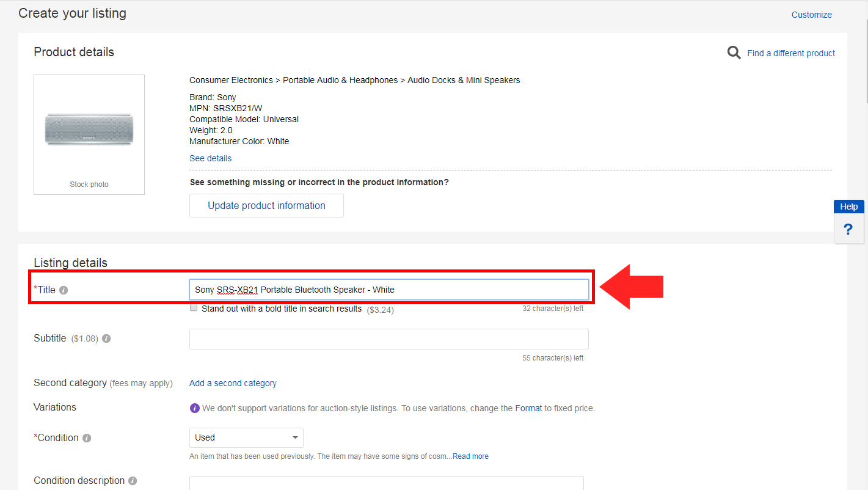The height and width of the screenshot is (490, 868).
Task: Click the magnifying glass search icon
Action: 734,53
